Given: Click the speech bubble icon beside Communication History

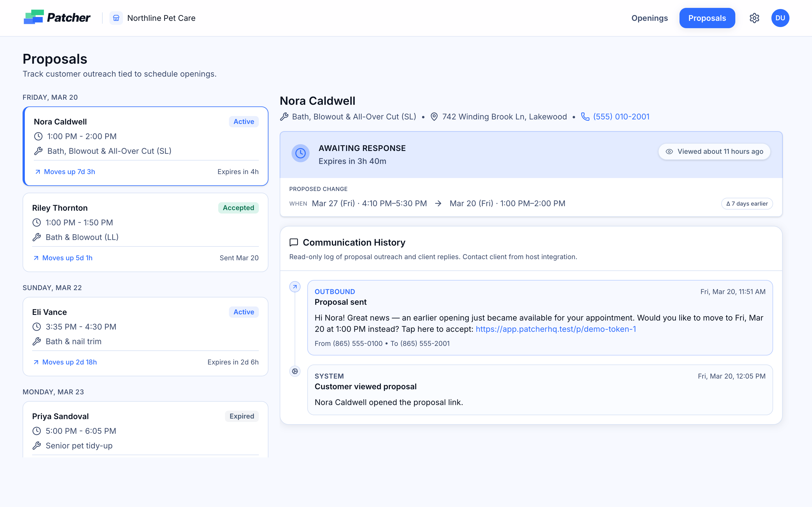Looking at the screenshot, I should click(294, 243).
